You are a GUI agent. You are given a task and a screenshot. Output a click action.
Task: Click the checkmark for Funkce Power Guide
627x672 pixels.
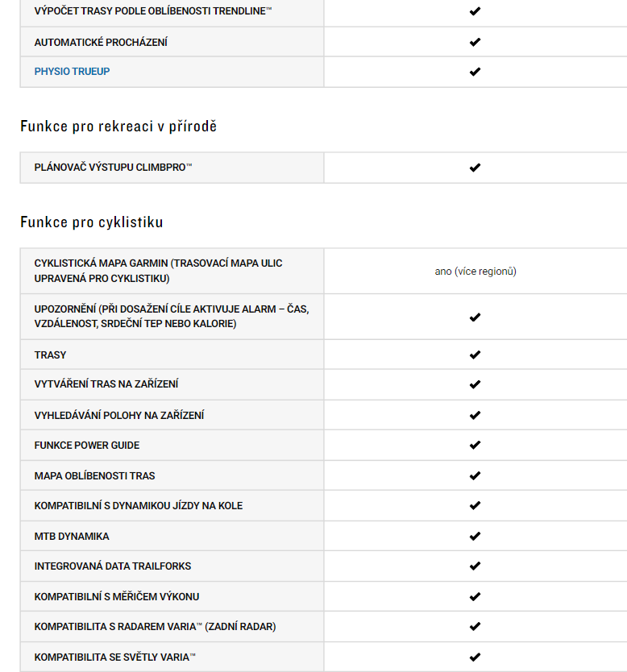pyautogui.click(x=475, y=446)
